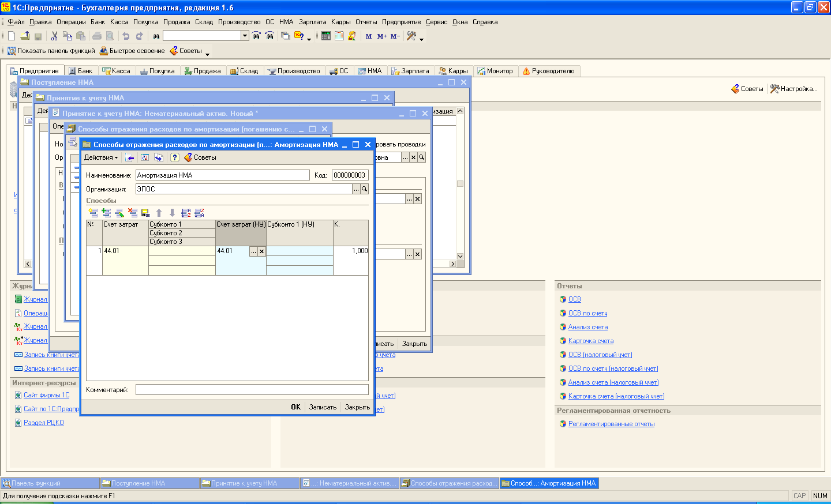Switch to the Руководителю tab
Image resolution: width=831 pixels, height=504 pixels.
coord(548,71)
